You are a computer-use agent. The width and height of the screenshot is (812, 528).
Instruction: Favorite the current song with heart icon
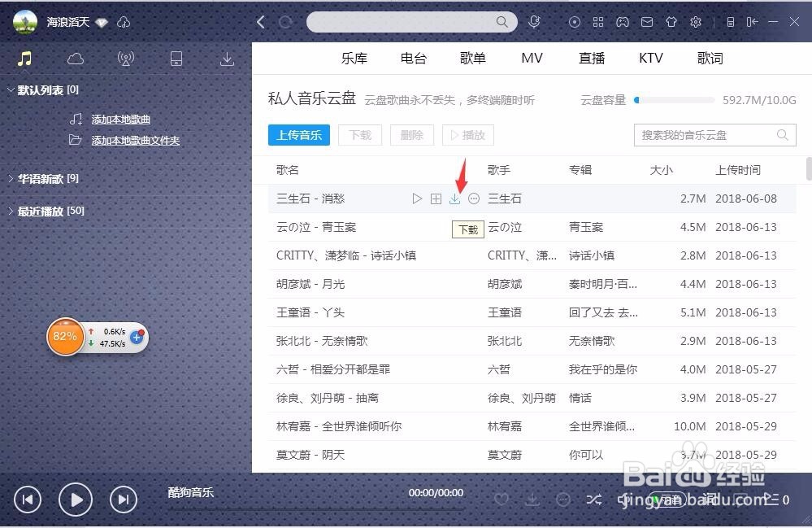(x=502, y=500)
